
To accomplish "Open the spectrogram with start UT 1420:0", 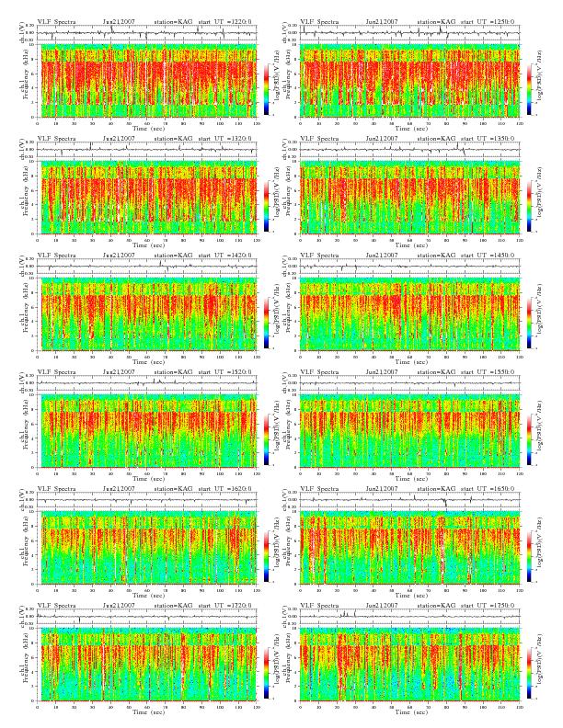I will pos(147,314).
